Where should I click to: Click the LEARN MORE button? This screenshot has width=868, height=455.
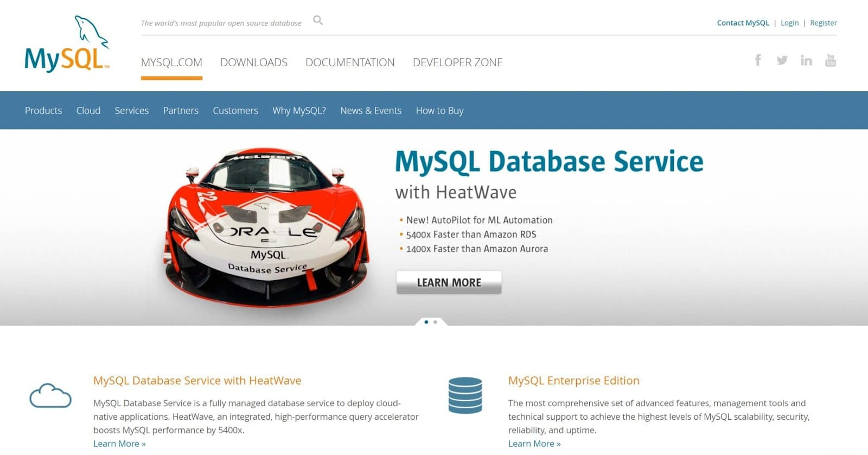(x=449, y=282)
